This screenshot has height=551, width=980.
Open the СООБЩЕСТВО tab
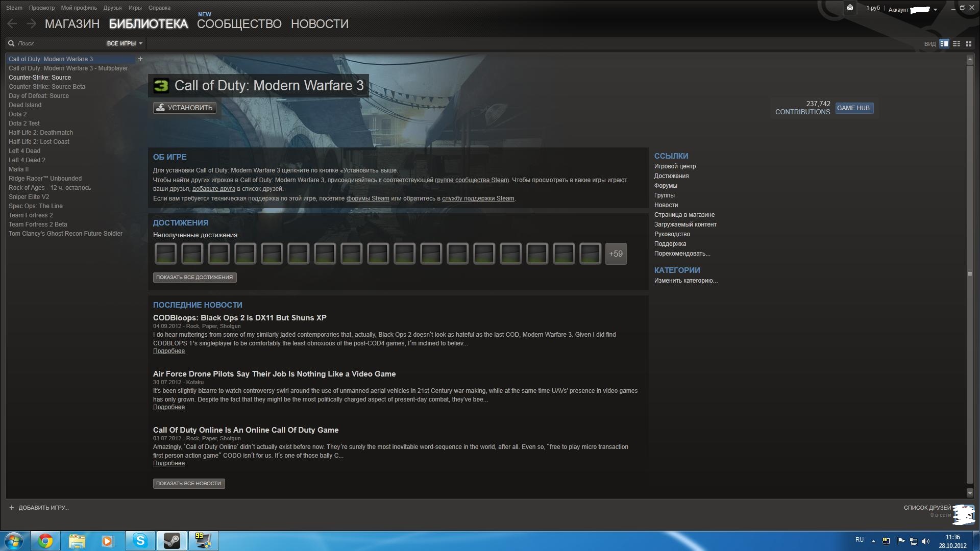coord(239,24)
